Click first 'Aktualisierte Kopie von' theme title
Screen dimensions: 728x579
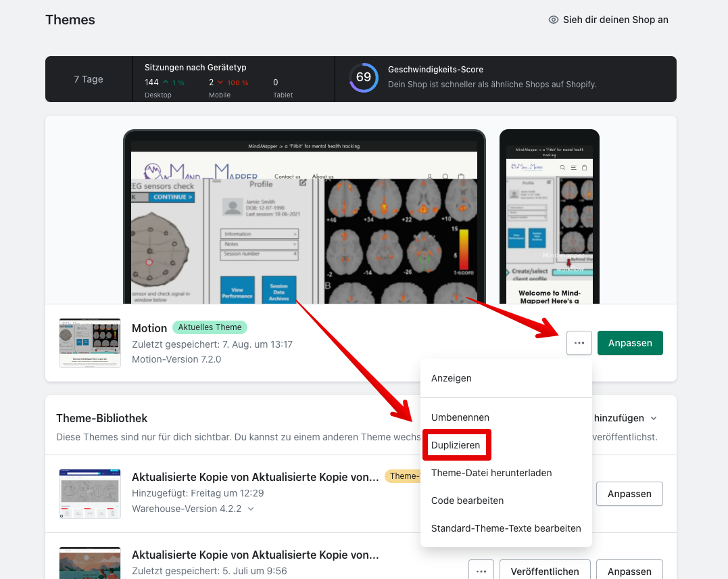tap(256, 478)
